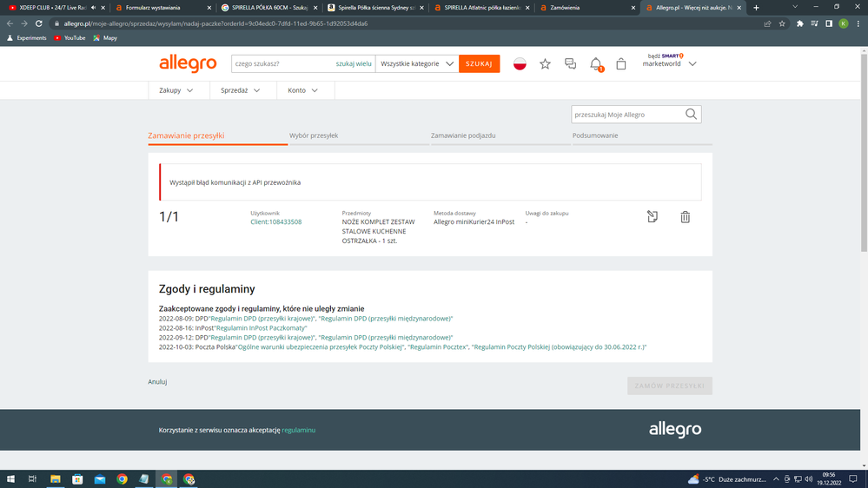
Task: Delete shipment with trash icon
Action: pos(686,217)
